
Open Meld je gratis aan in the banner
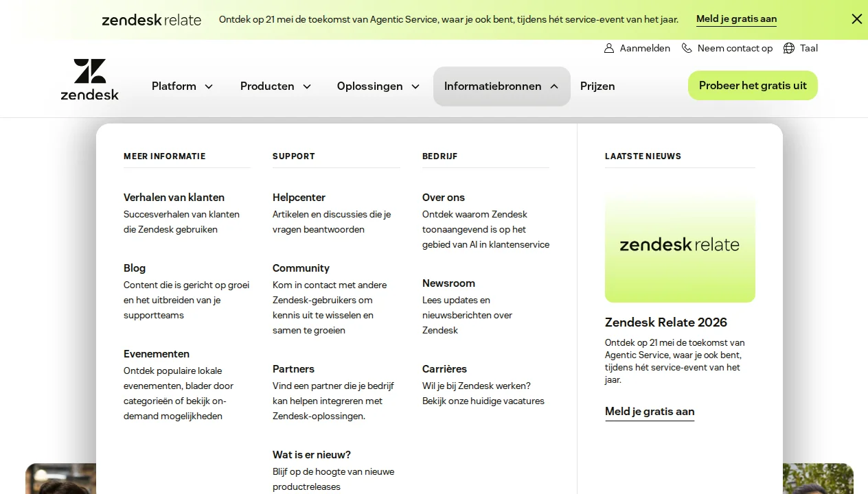coord(736,19)
